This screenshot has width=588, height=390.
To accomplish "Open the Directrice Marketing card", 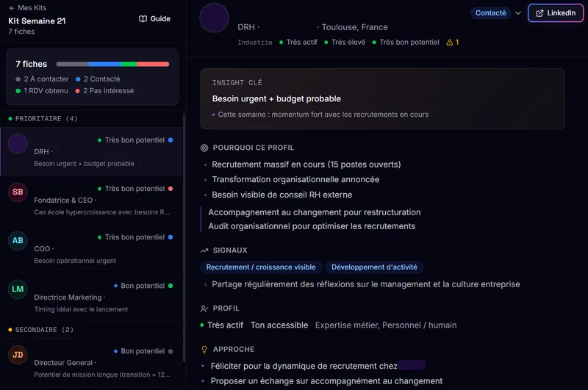I will 91,297.
